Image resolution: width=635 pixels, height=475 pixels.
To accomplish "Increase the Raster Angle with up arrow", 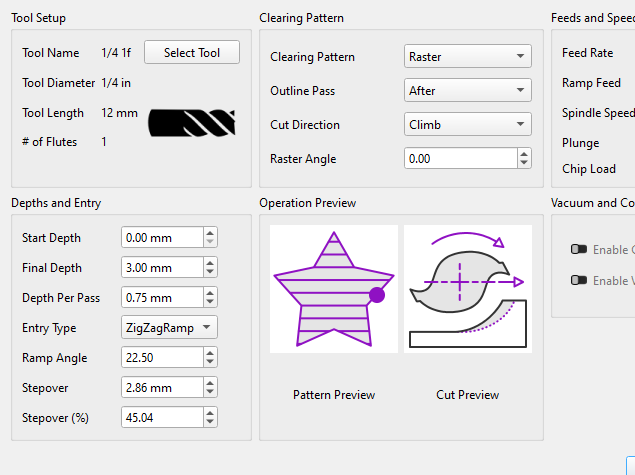I will [524, 154].
